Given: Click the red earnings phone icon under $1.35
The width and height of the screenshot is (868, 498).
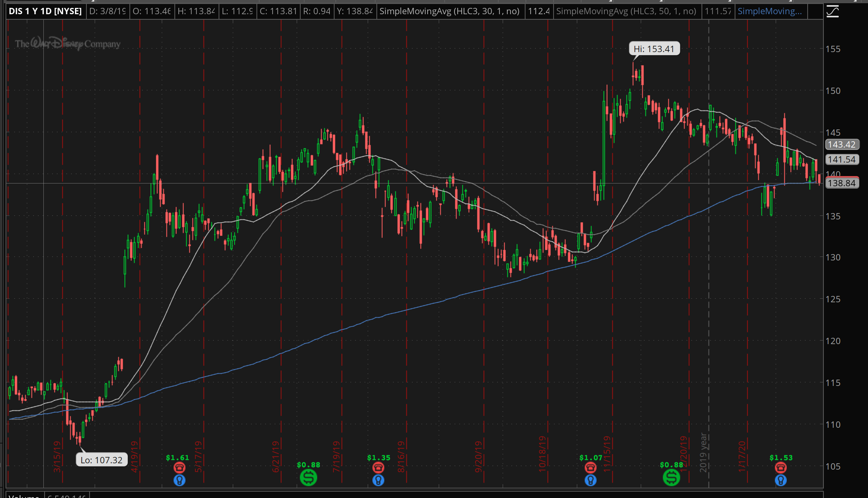Looking at the screenshot, I should (378, 468).
